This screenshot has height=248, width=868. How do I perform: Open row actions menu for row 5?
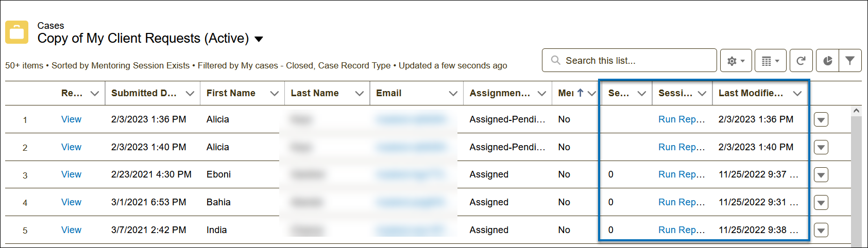(821, 230)
